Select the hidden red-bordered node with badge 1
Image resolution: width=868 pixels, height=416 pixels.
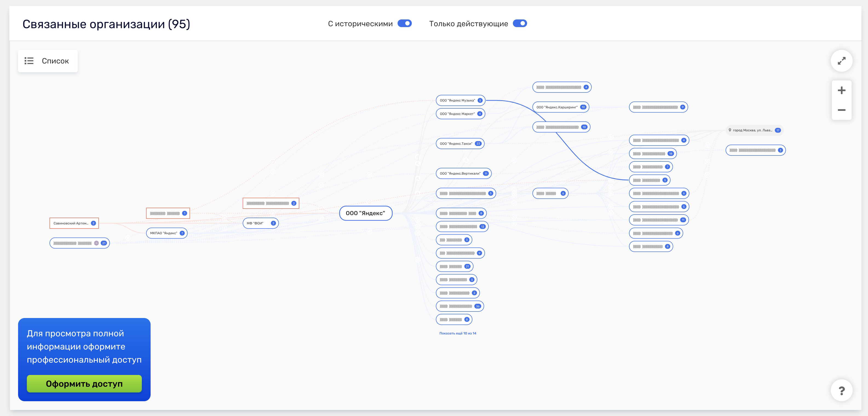click(168, 213)
